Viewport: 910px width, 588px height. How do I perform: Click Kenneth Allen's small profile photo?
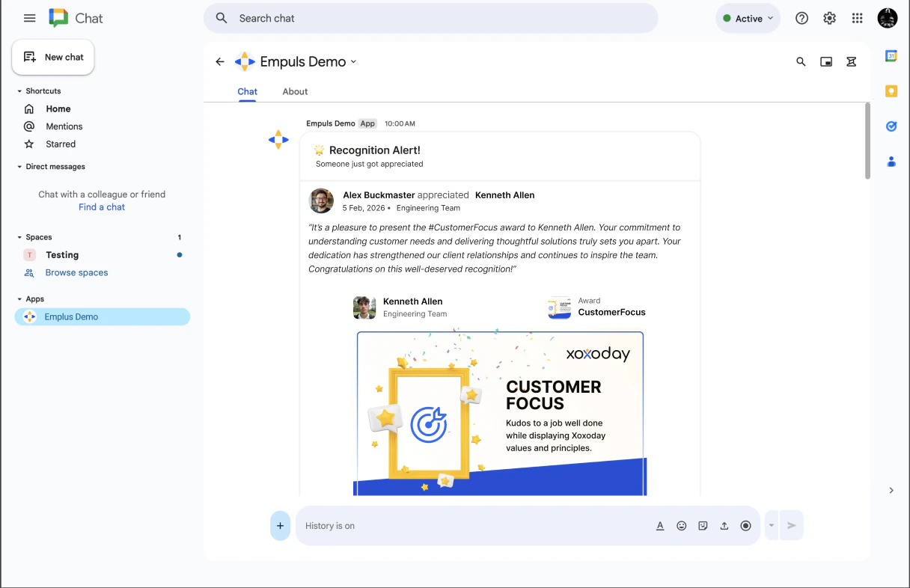tap(364, 307)
